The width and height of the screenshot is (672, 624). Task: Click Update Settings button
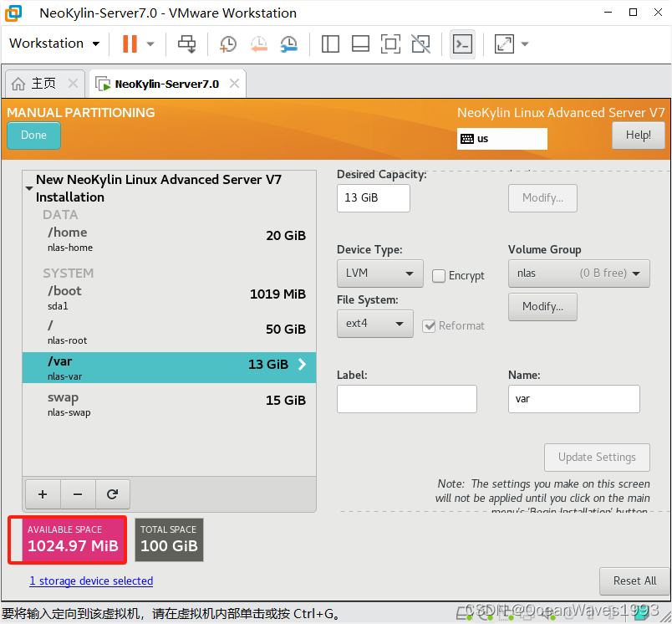(597, 458)
